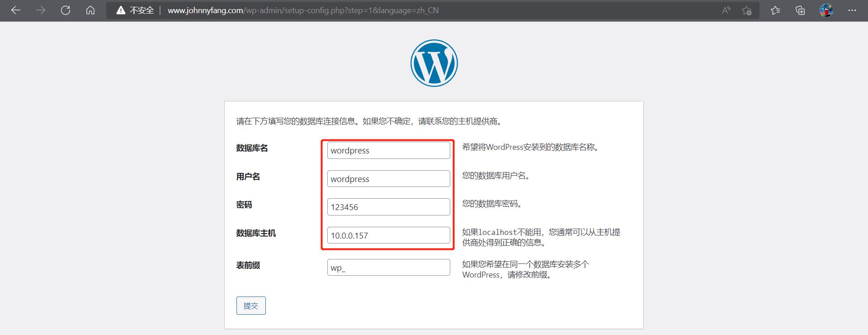
Task: Click the not-secure warning triangle icon
Action: tap(121, 10)
